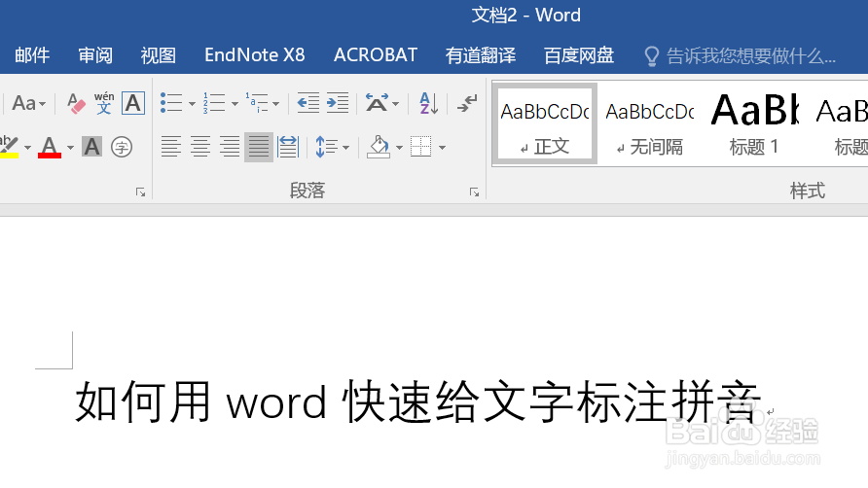Open the 有道翻译 tab
The height and width of the screenshot is (488, 868).
tap(481, 55)
